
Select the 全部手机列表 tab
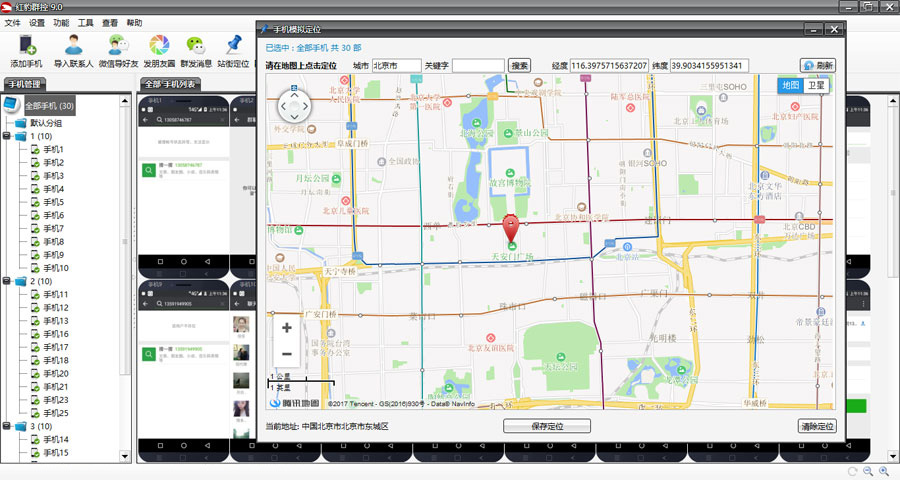click(x=170, y=84)
